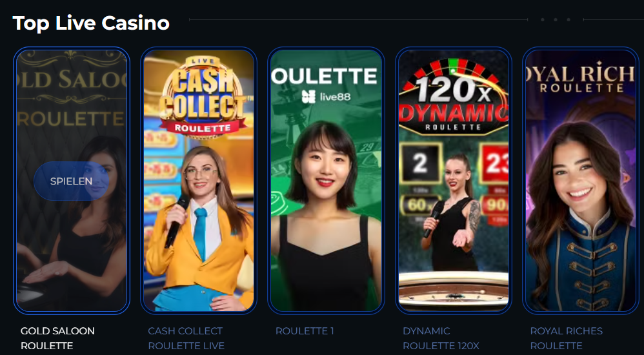The width and height of the screenshot is (644, 355).
Task: Select host in yellow jacket thumbnail
Action: 199,181
